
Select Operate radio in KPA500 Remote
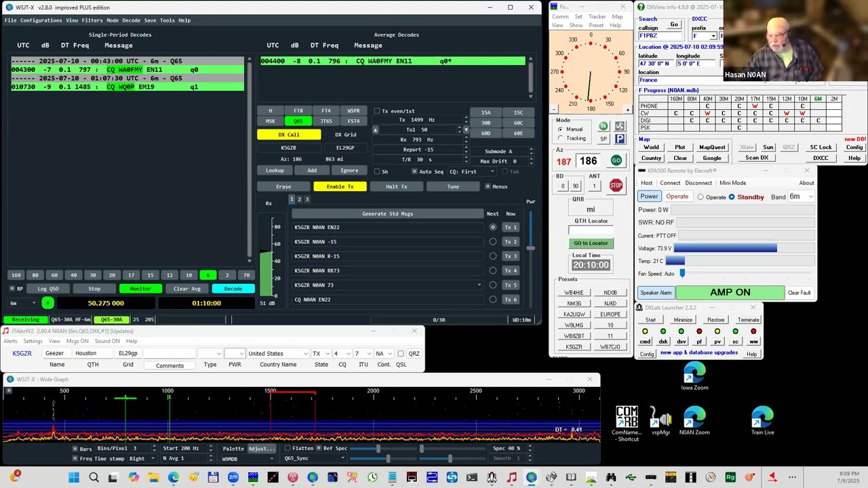701,197
